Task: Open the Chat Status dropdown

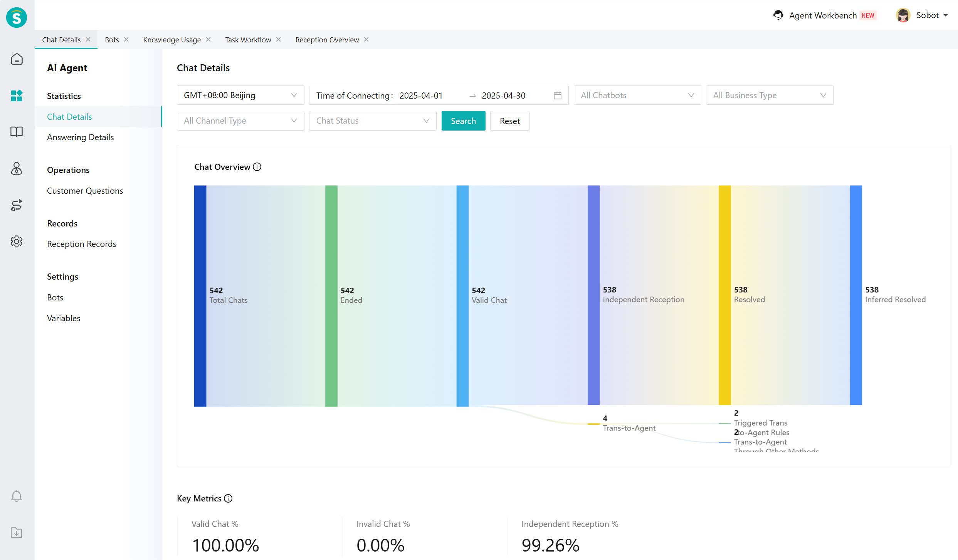Action: pyautogui.click(x=425, y=121)
